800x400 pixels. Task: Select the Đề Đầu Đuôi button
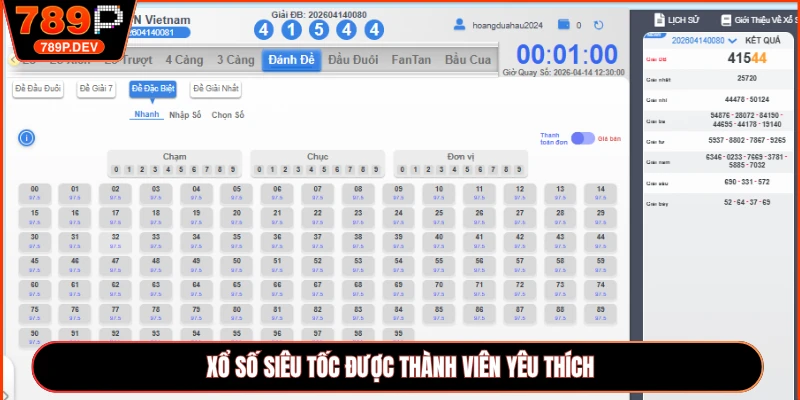tap(38, 89)
